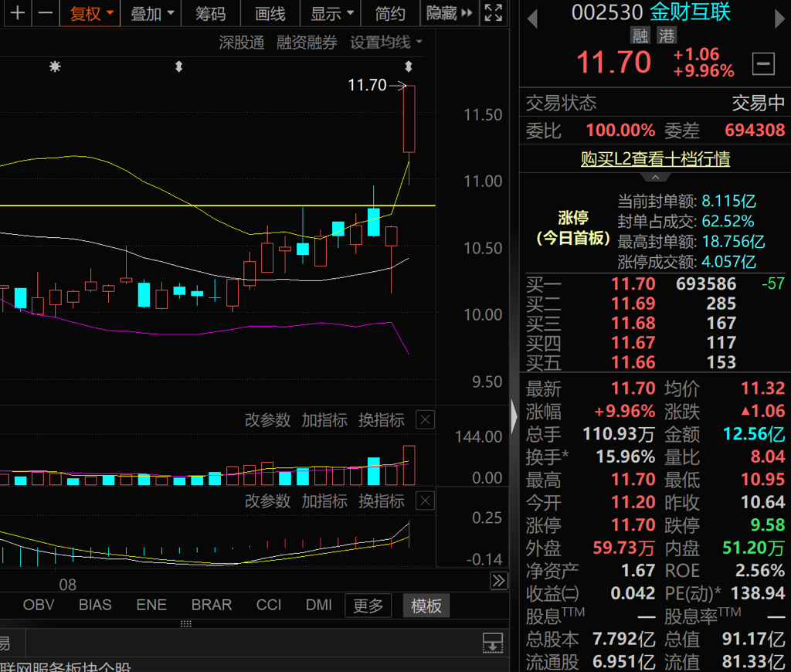Switch to 简约 mode

click(x=390, y=13)
